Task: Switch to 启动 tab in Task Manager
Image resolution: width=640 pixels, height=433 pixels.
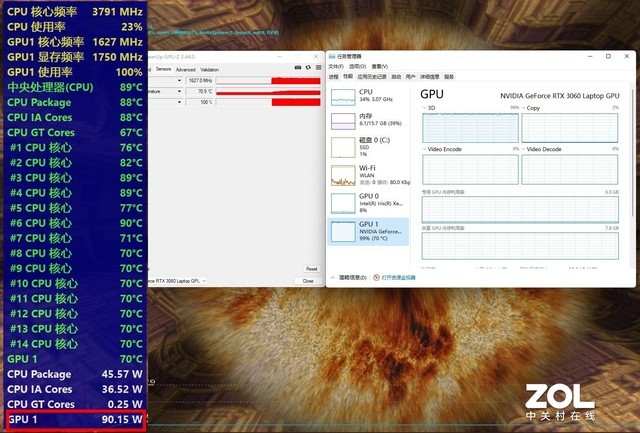Action: [396, 77]
